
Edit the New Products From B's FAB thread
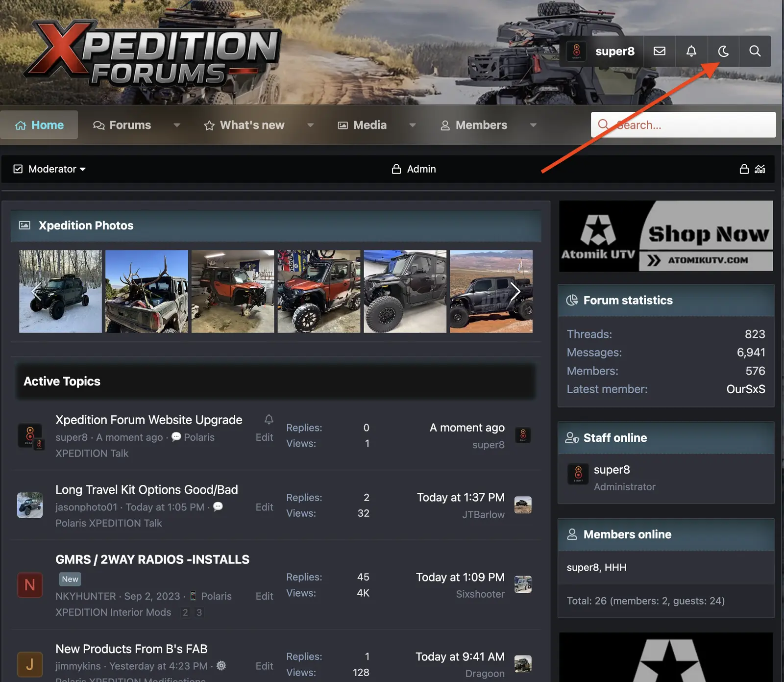265,666
